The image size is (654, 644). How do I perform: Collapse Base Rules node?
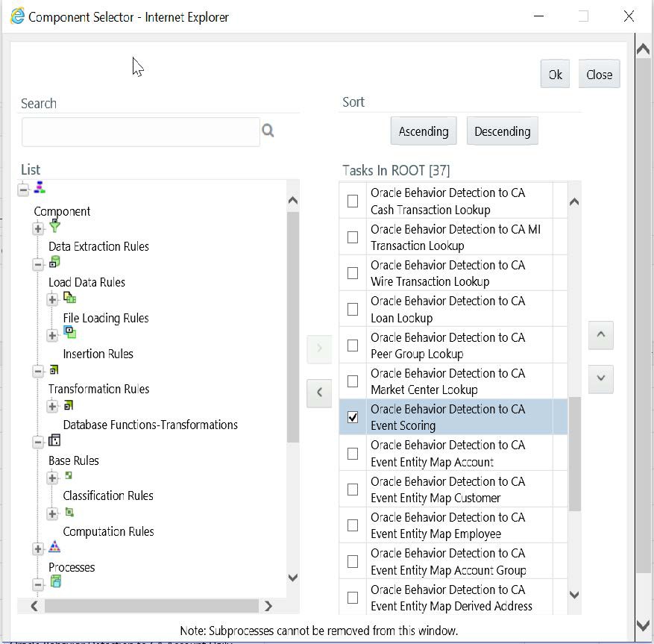tap(38, 443)
